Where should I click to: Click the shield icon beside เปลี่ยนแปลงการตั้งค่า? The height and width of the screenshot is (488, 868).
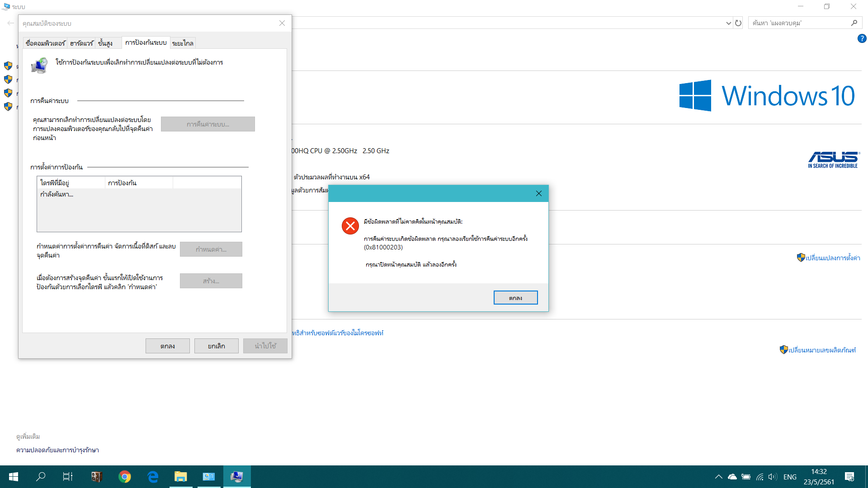(x=801, y=258)
